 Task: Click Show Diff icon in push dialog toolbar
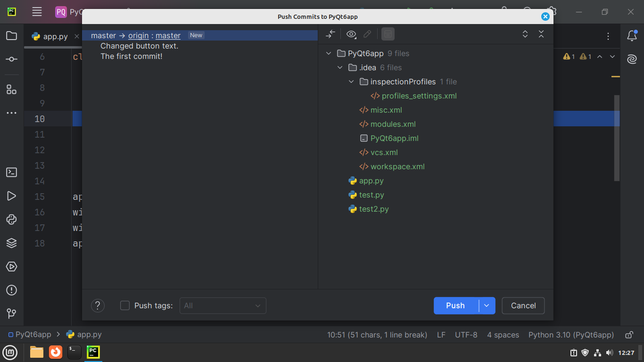330,34
